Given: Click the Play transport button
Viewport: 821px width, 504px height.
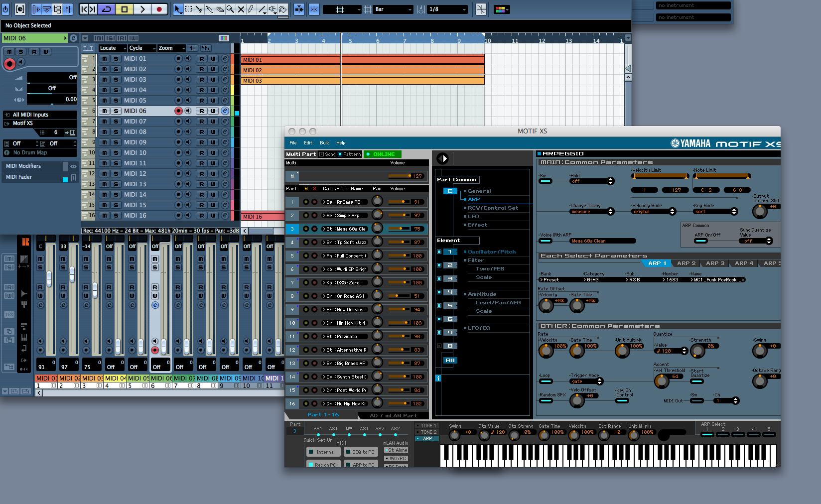Looking at the screenshot, I should click(x=142, y=9).
